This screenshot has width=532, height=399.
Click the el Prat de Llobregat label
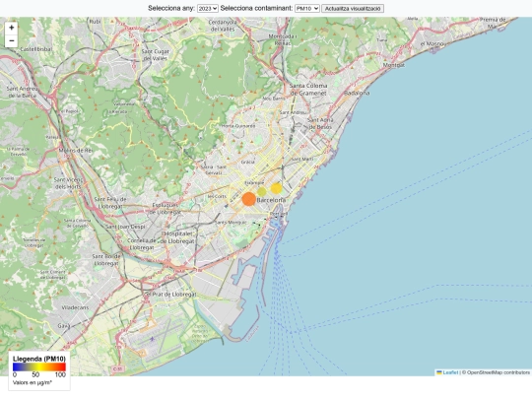pyautogui.click(x=170, y=295)
